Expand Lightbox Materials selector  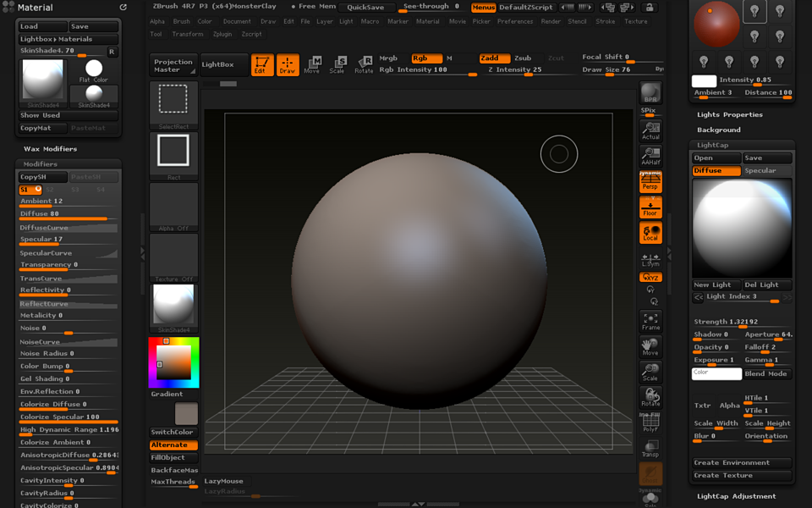pos(67,39)
